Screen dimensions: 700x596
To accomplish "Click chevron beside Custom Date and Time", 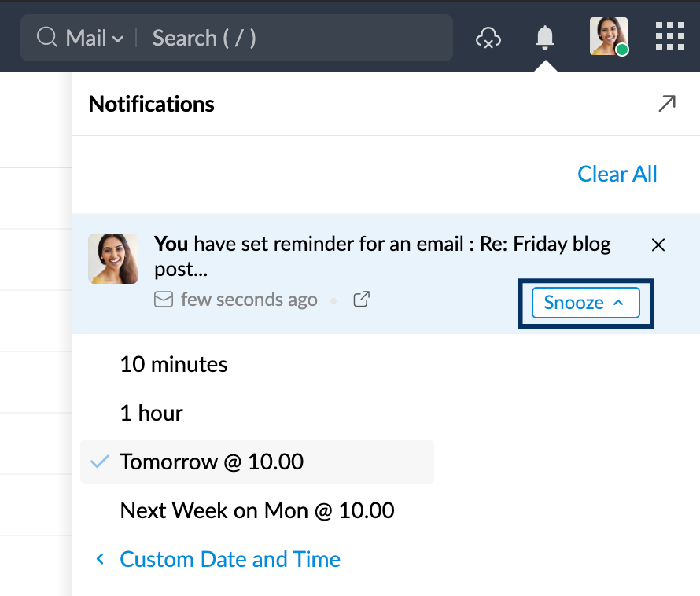I will (100, 560).
